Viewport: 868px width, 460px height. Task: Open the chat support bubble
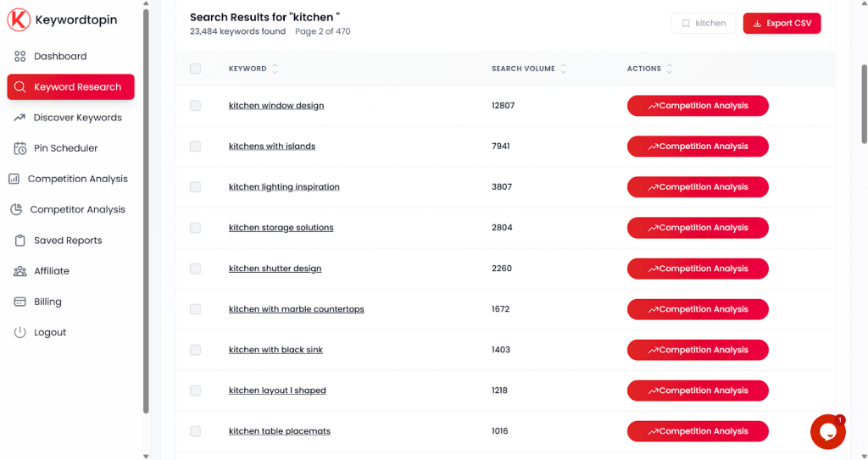[x=827, y=432]
